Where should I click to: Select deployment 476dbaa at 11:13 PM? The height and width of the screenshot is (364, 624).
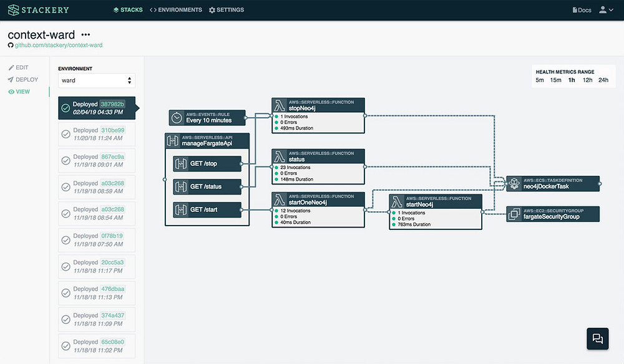point(97,293)
